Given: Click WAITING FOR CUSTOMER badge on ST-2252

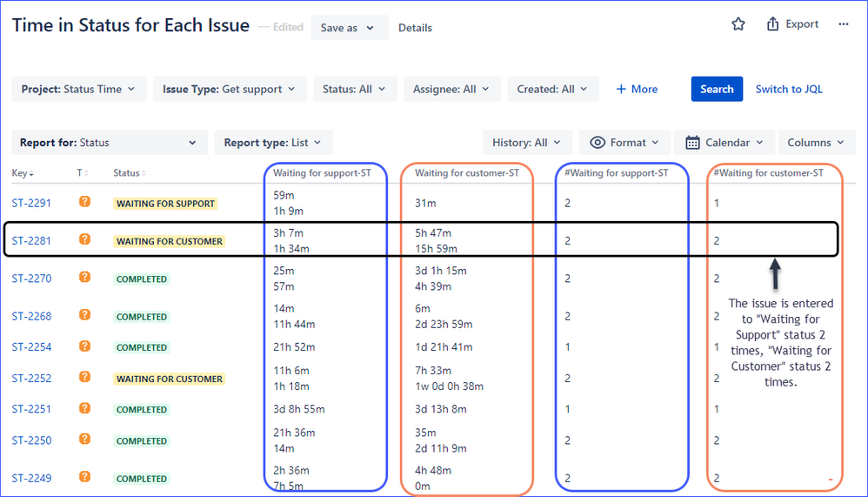Looking at the screenshot, I should point(170,379).
